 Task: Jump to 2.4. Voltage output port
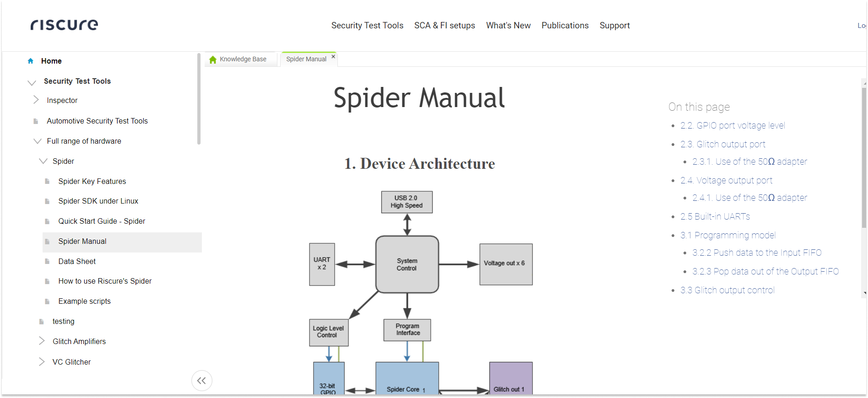point(726,181)
